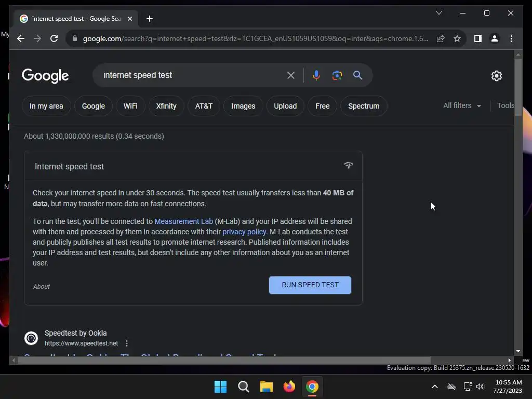The width and height of the screenshot is (532, 399).
Task: Click the scroll down arrow
Action: 518,351
